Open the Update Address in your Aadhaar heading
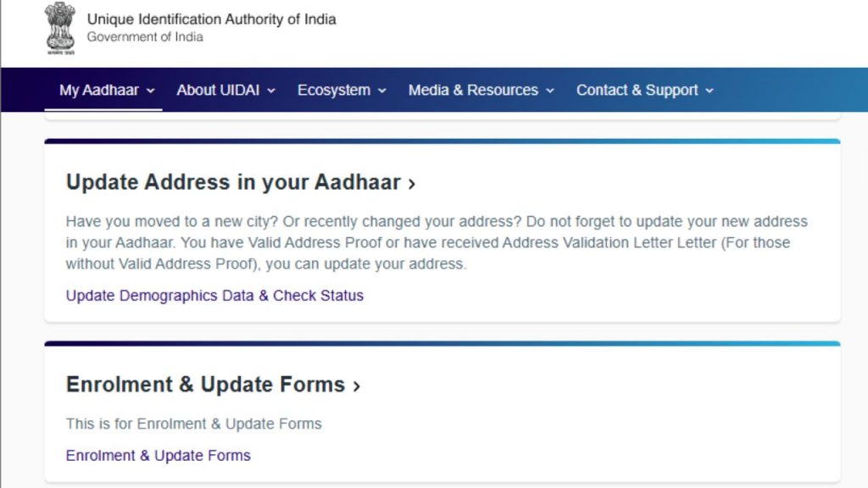868x488 pixels. pos(233,182)
